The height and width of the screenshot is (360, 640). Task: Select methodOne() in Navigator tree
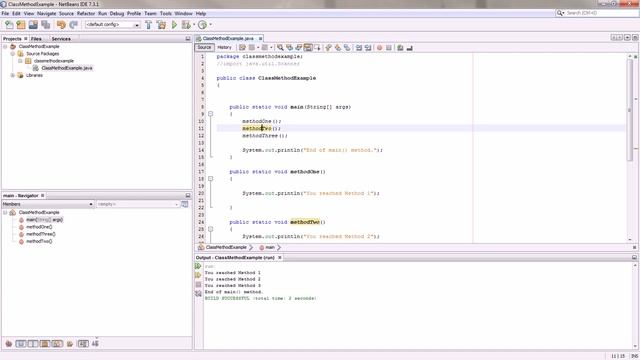click(39, 227)
